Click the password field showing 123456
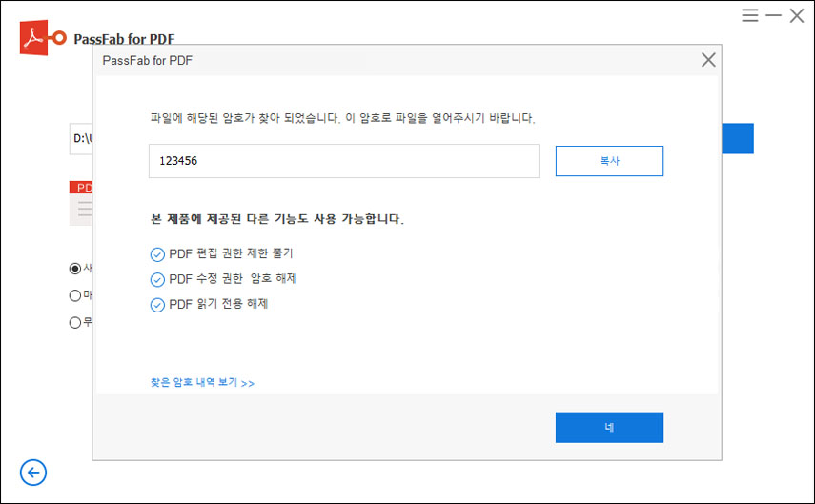The image size is (815, 504). 343,161
